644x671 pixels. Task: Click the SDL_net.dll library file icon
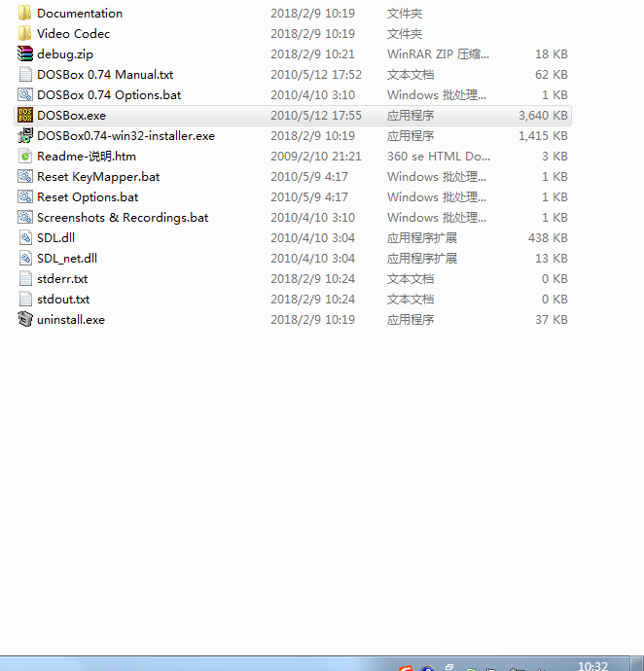(25, 258)
